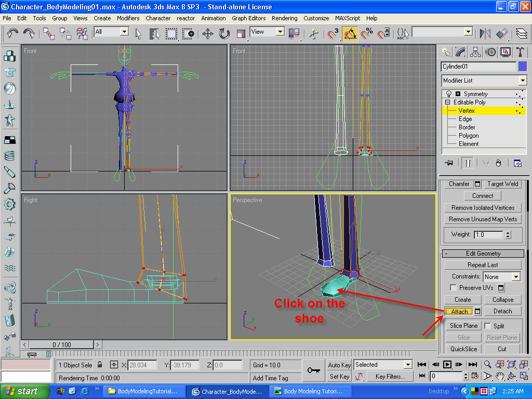
Task: Click the Mirror tool icon
Action: pyautogui.click(x=485, y=34)
